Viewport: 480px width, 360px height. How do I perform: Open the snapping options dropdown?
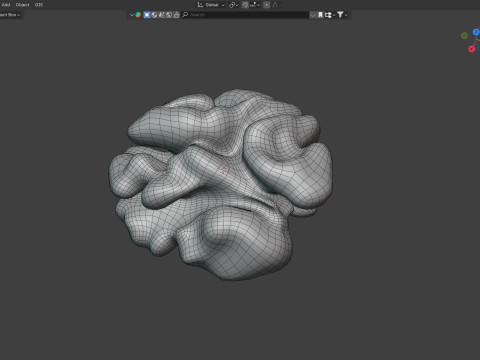[255, 5]
